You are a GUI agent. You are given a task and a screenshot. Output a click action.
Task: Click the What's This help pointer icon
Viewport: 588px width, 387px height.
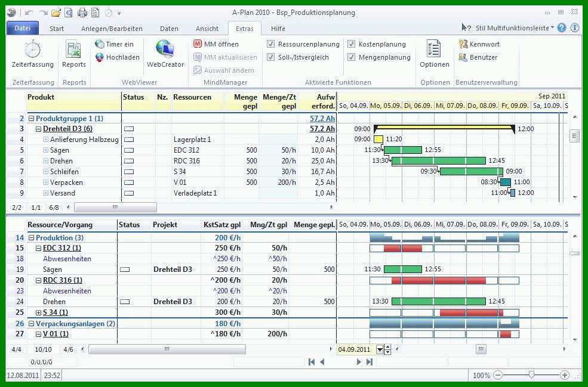pos(466,27)
